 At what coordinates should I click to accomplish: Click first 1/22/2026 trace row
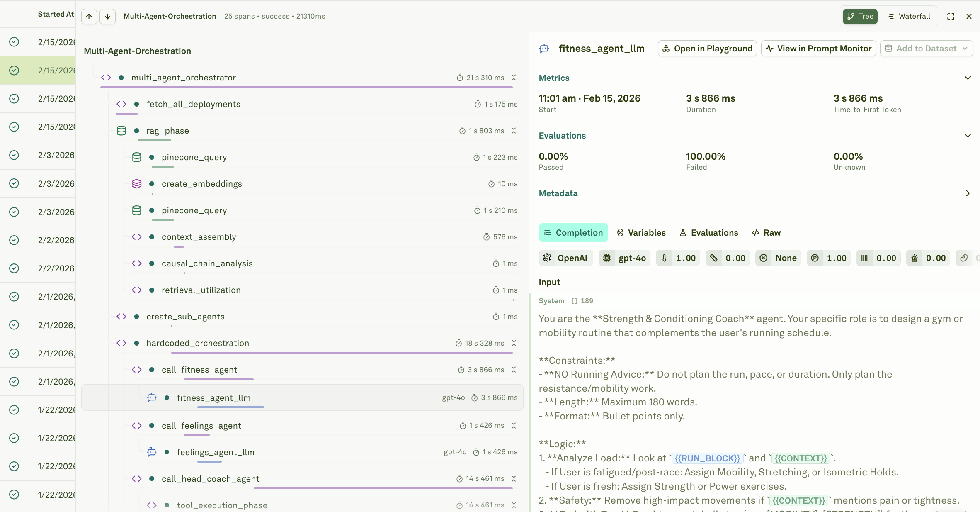pyautogui.click(x=38, y=410)
